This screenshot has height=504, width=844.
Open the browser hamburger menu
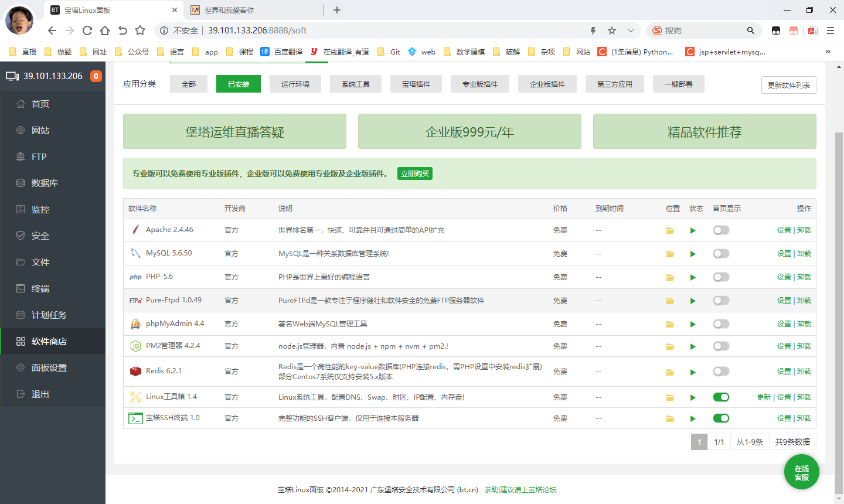(831, 30)
